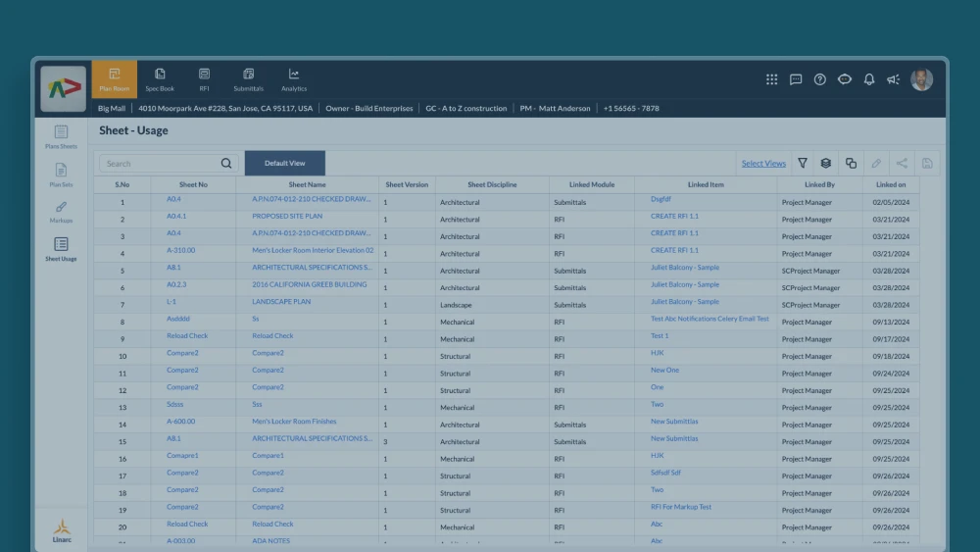Viewport: 980px width, 552px height.
Task: Open the user profile avatar
Action: (922, 79)
